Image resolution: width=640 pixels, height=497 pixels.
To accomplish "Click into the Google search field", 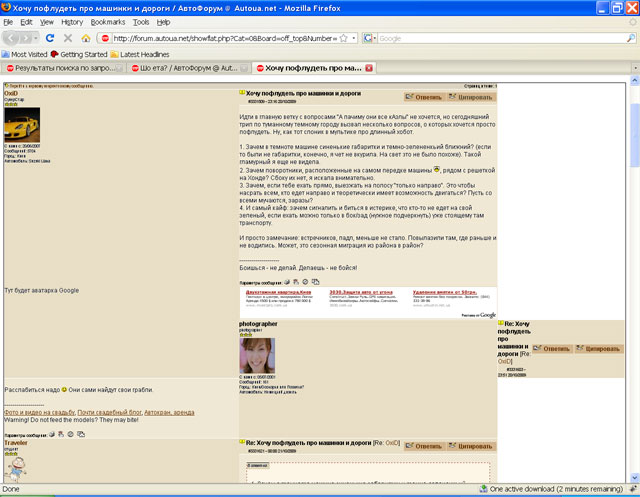I will (x=502, y=38).
